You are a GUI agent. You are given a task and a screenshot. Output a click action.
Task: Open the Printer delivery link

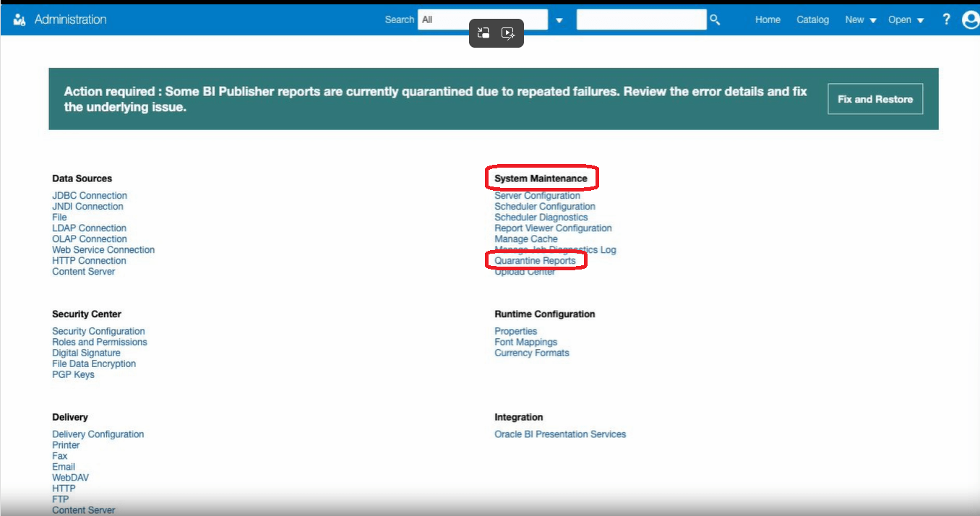[66, 445]
